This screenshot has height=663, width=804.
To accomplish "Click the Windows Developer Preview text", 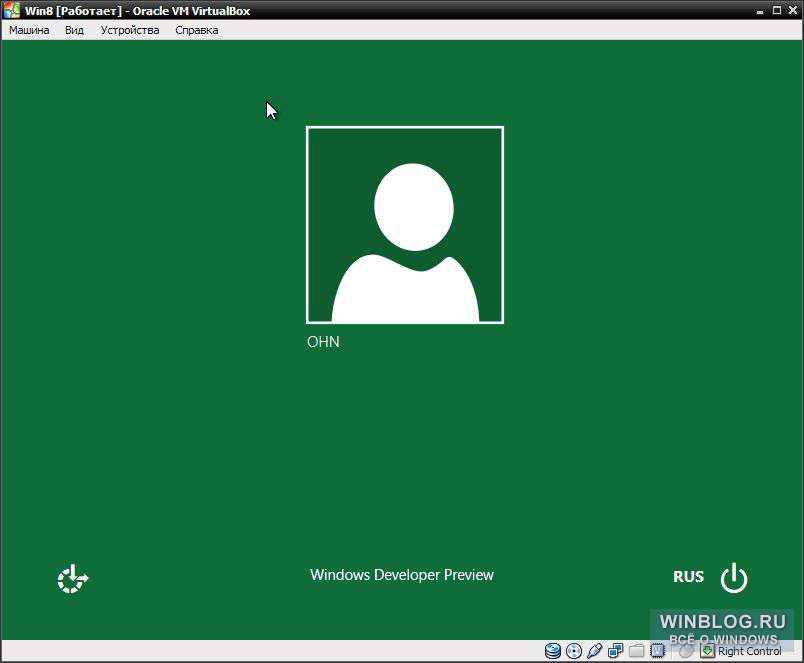I will 401,575.
